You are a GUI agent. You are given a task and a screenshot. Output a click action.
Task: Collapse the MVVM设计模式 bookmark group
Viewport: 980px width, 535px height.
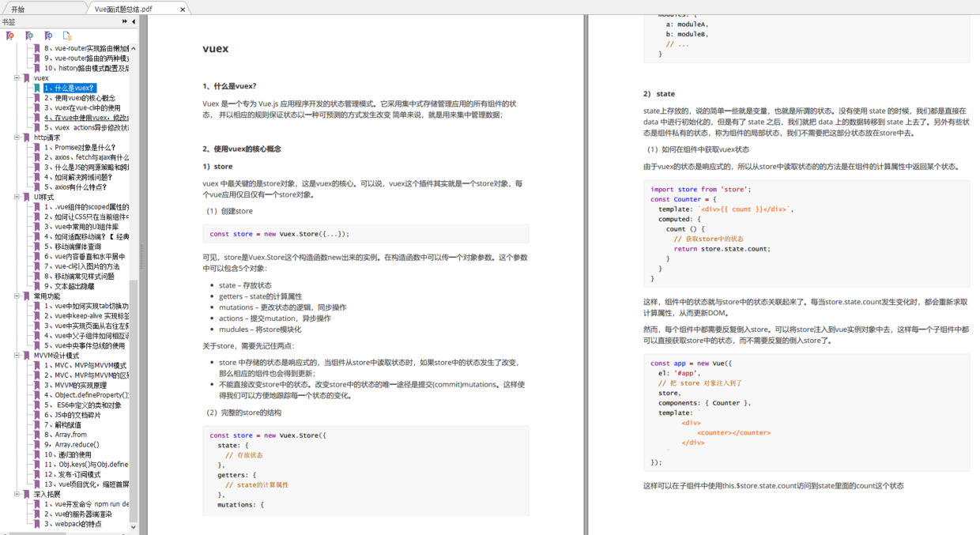(x=17, y=356)
